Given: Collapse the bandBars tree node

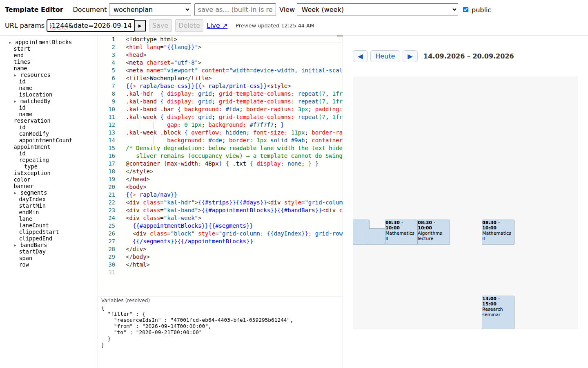Looking at the screenshot, I should coord(16,245).
